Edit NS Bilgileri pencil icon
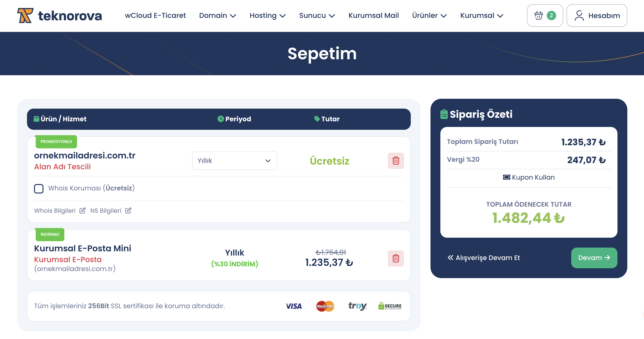Viewport: 644px width, 339px height. [x=128, y=211]
